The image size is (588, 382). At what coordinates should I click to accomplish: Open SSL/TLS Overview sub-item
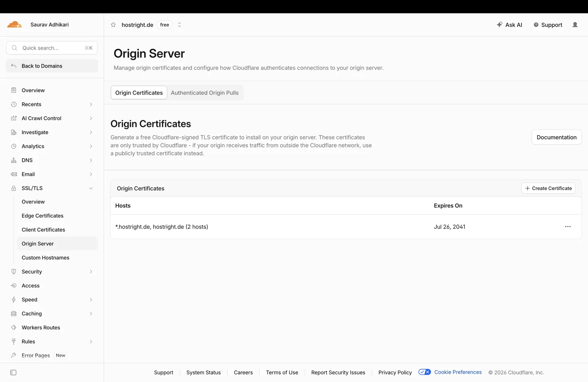point(33,202)
